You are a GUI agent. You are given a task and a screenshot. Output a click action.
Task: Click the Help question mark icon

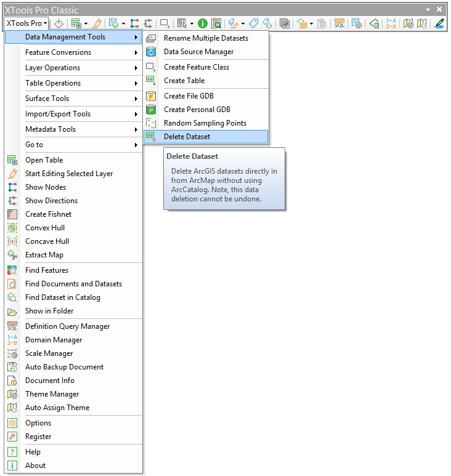click(12, 452)
